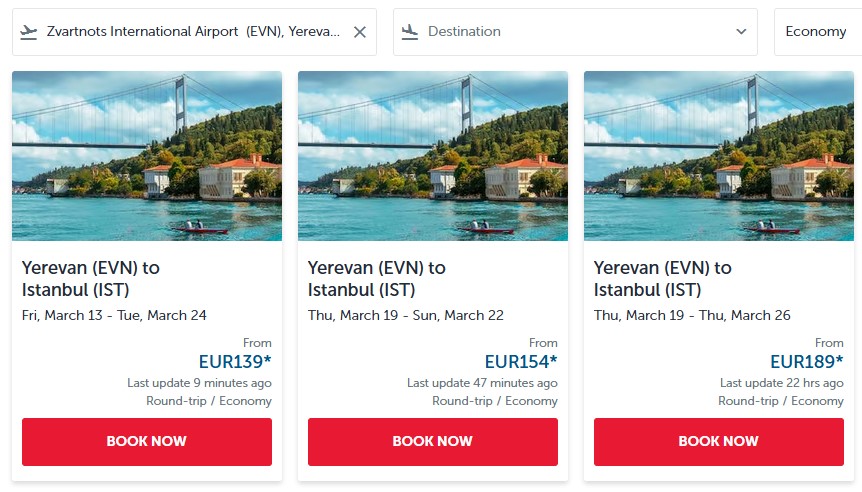The height and width of the screenshot is (492, 862).
Task: Open Istanbul photo on the March 13–24 card
Action: (x=147, y=156)
